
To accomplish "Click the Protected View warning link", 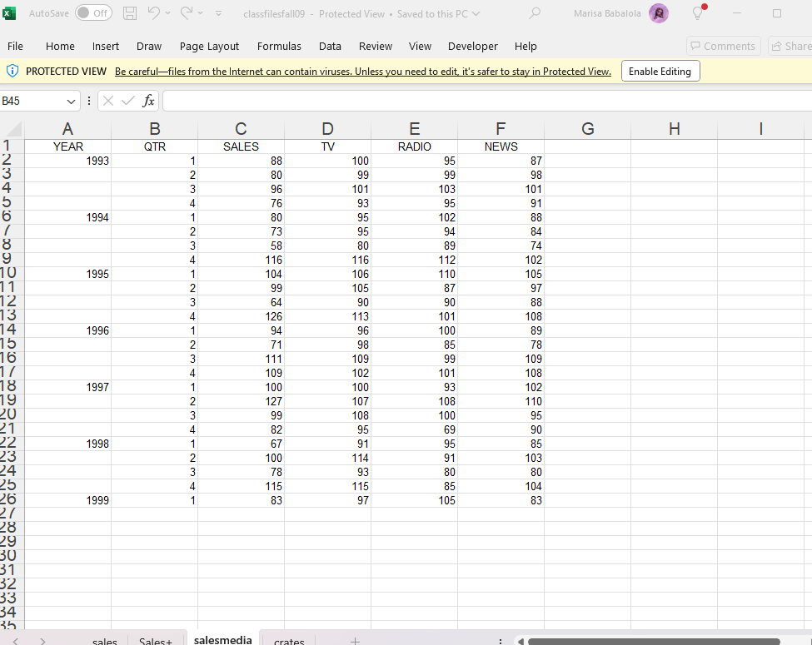I will 362,71.
